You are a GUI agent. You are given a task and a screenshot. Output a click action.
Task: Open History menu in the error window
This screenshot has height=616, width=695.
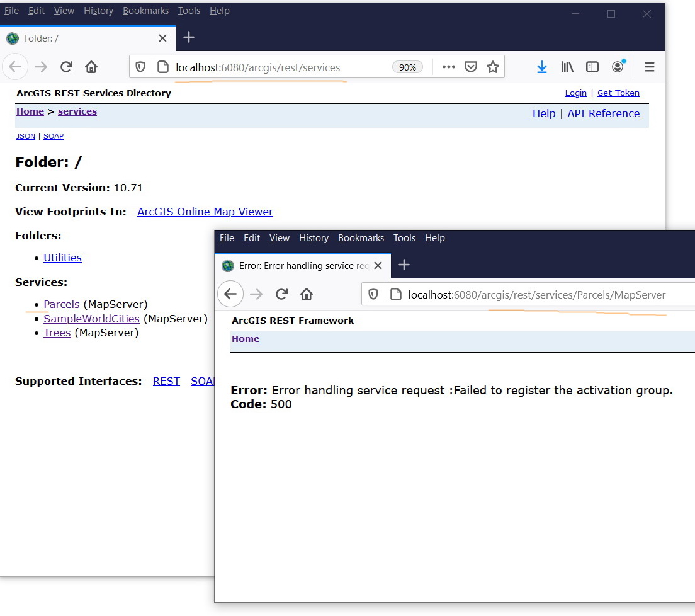click(314, 238)
